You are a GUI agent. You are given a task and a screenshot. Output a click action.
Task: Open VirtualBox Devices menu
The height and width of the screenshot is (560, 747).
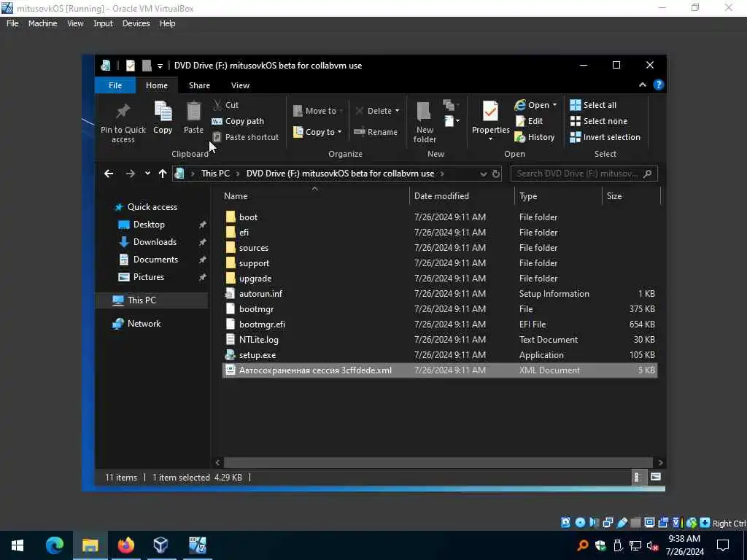[x=136, y=23]
